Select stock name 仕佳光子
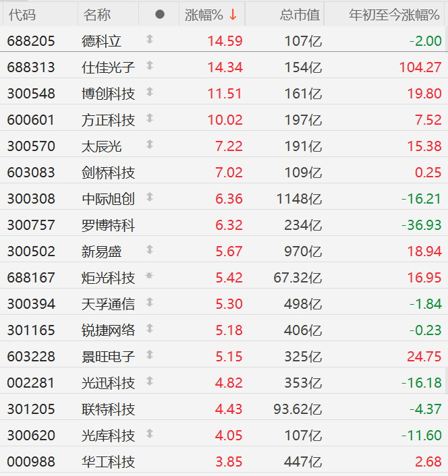 108,67
